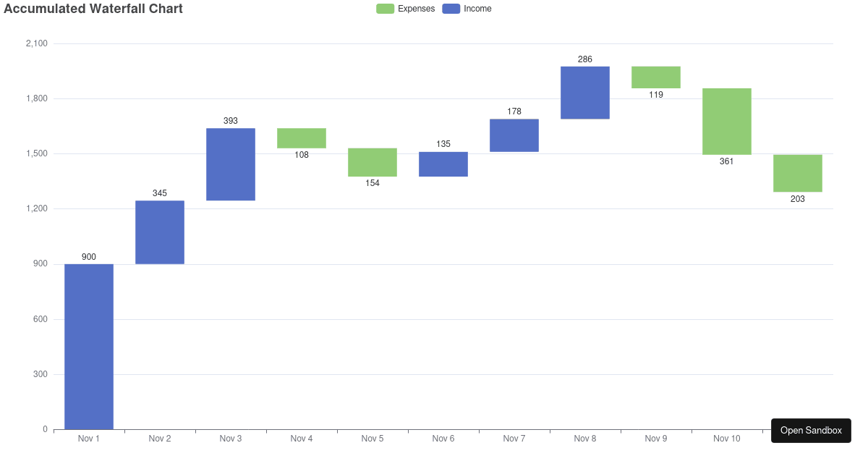Click the Nov 4 axis label
868x456 pixels.
click(301, 439)
